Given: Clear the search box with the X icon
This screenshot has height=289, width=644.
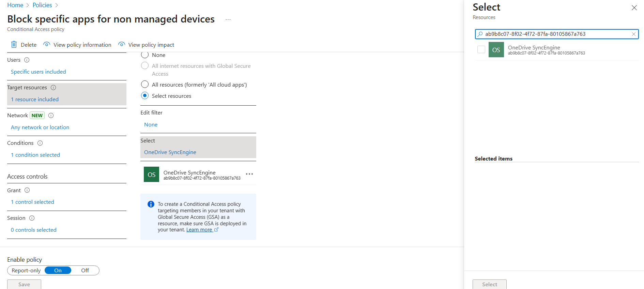Looking at the screenshot, I should click(x=633, y=34).
